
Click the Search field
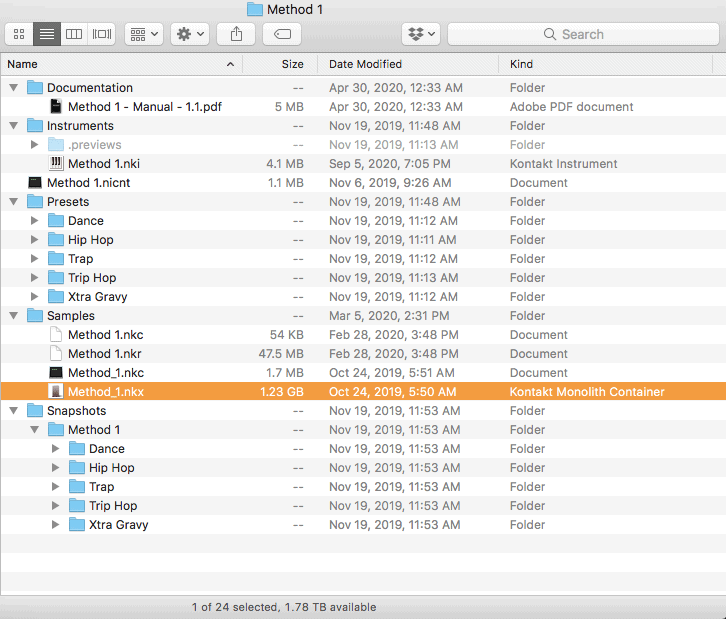tap(583, 34)
